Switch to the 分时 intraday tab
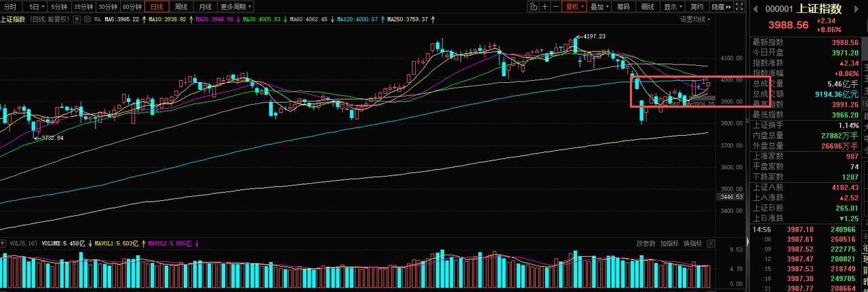 [x=10, y=7]
